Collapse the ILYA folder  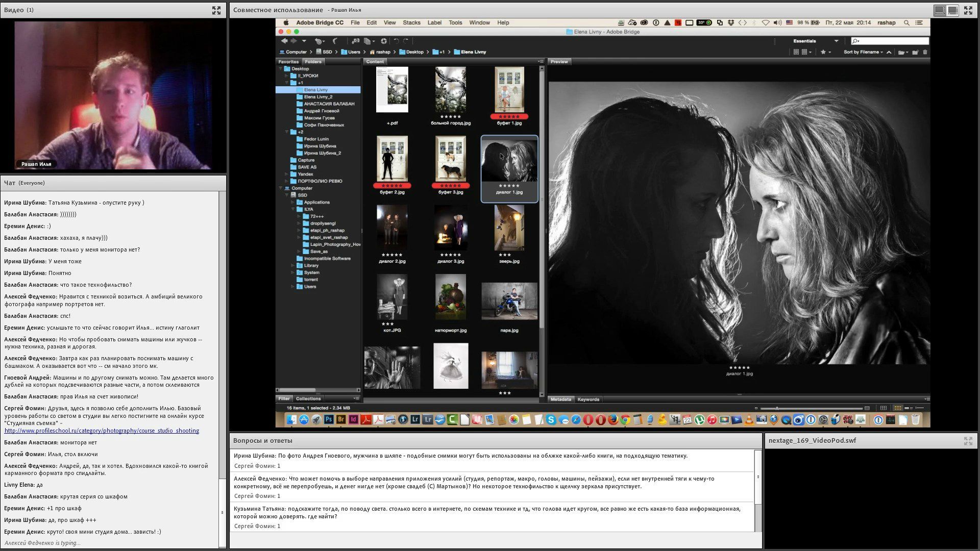coord(293,209)
